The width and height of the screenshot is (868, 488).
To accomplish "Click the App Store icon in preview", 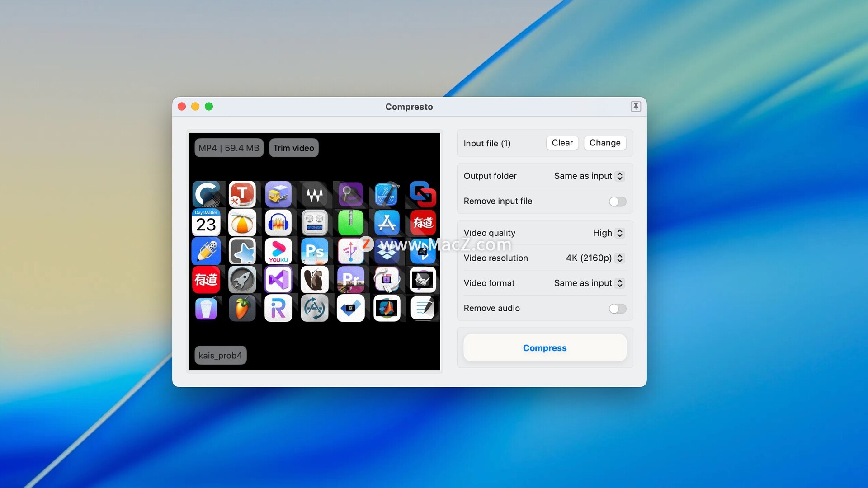I will click(387, 223).
